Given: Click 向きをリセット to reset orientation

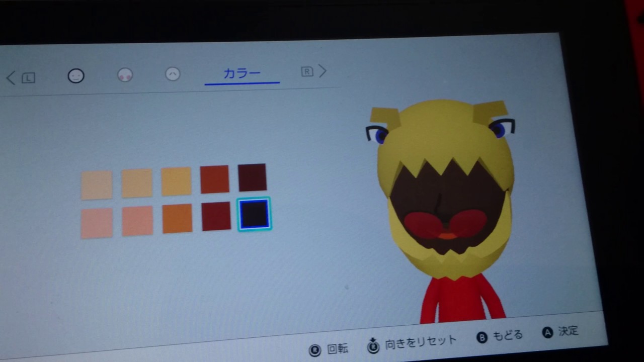Looking at the screenshot, I should click(413, 343).
